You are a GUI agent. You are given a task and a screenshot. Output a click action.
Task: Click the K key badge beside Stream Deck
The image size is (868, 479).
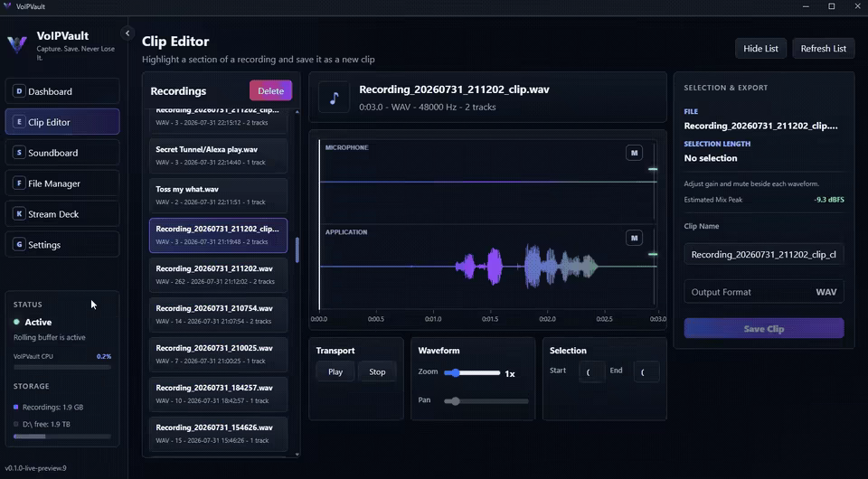(19, 213)
